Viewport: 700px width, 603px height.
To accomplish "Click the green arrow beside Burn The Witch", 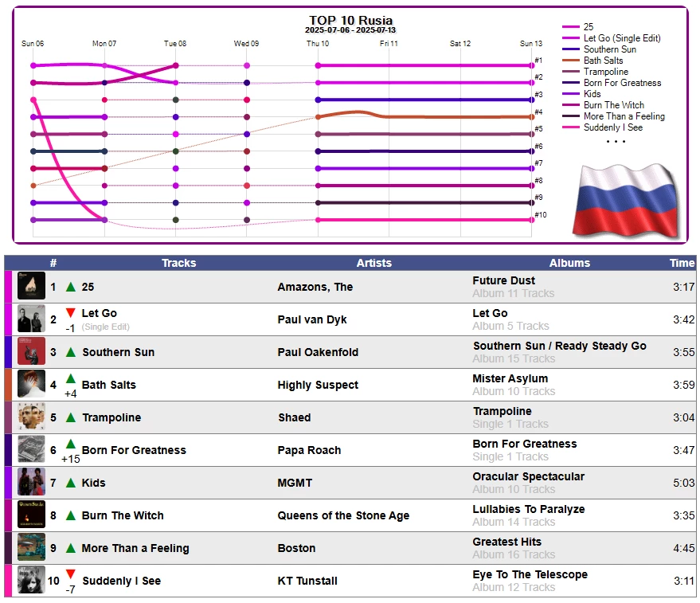I will 71,515.
